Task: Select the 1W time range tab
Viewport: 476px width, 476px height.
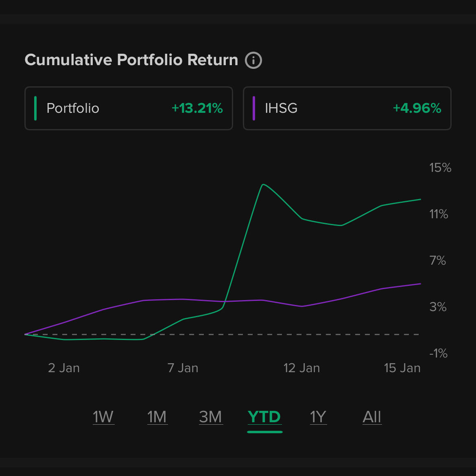Action: (103, 417)
